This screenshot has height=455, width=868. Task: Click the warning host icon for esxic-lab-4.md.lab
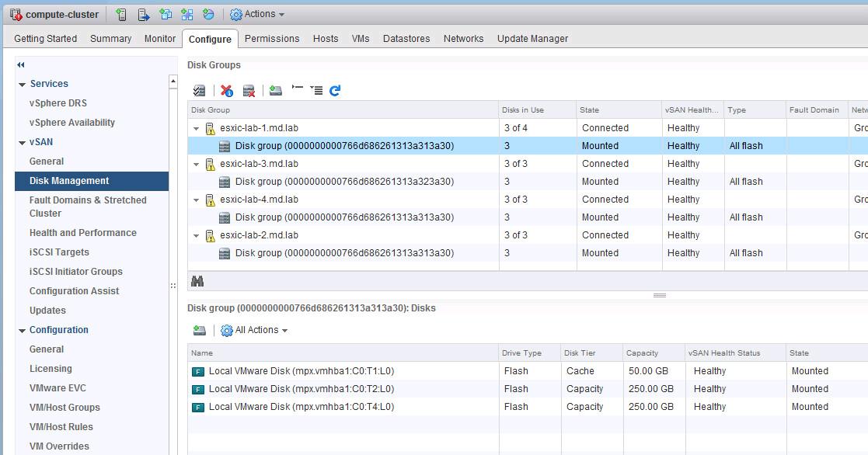pos(211,200)
